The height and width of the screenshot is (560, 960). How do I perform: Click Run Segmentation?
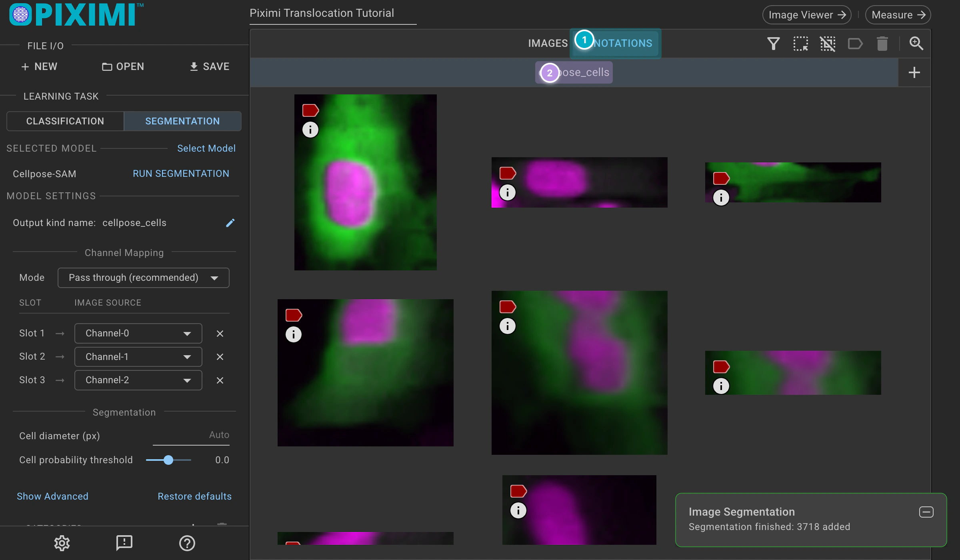(x=181, y=174)
